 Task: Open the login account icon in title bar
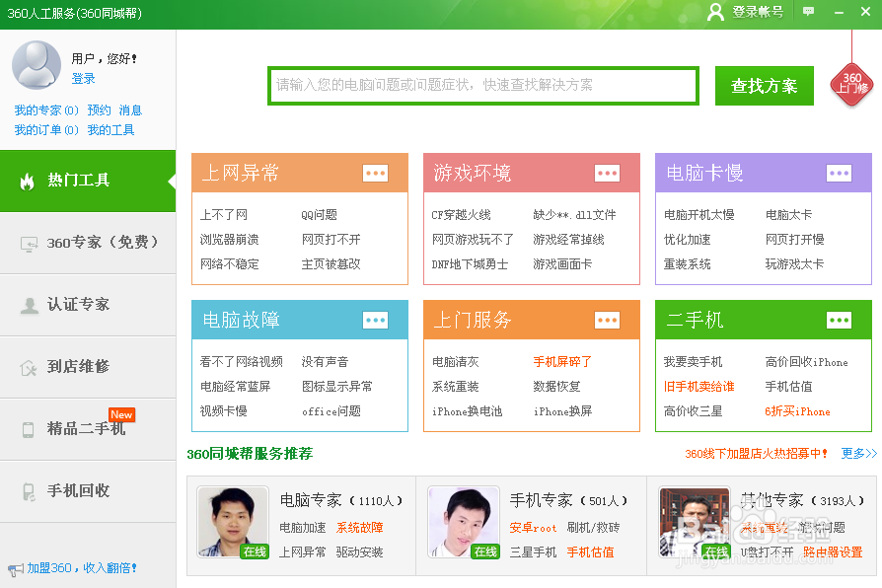pyautogui.click(x=715, y=12)
